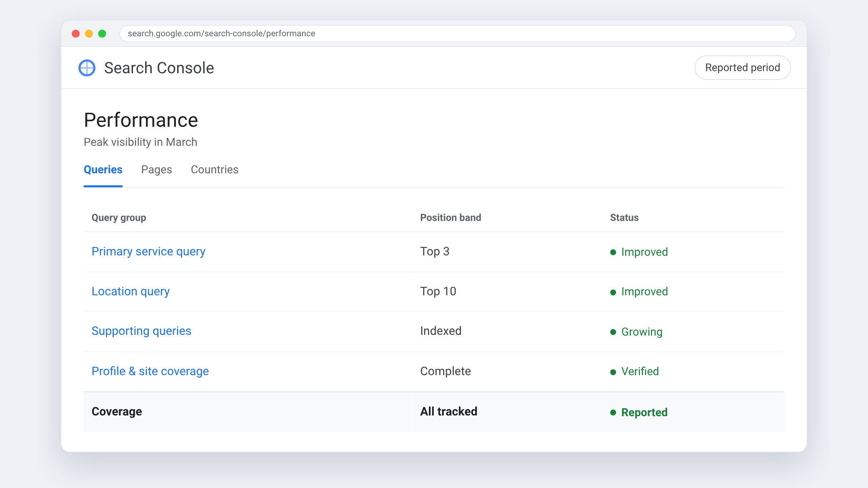Click the Coverage summary row label

coord(117,412)
